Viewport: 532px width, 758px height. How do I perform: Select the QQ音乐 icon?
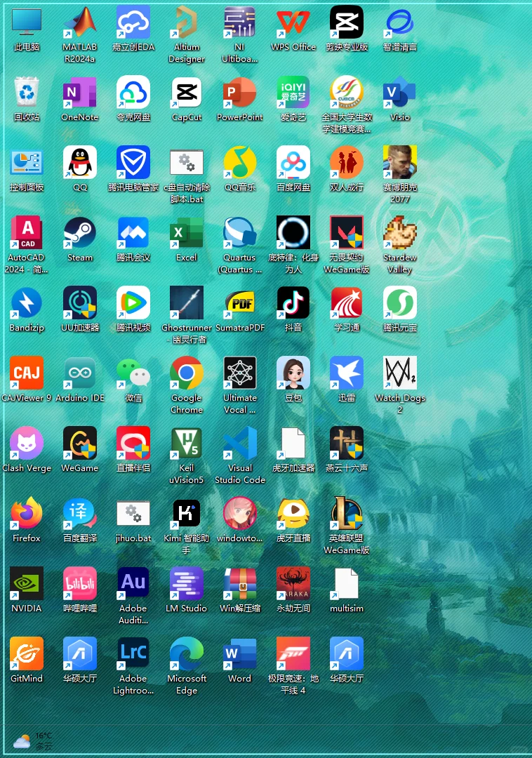pos(239,162)
